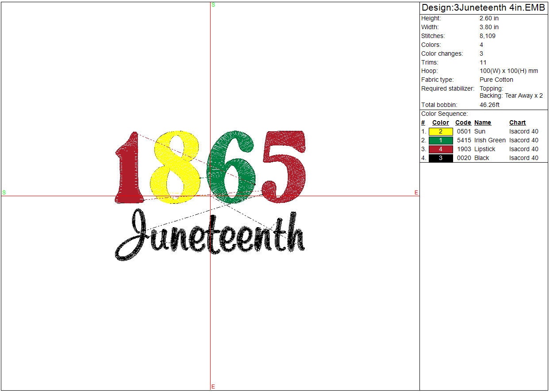
Task: Click the green S marker on left edge
Action: point(4,193)
